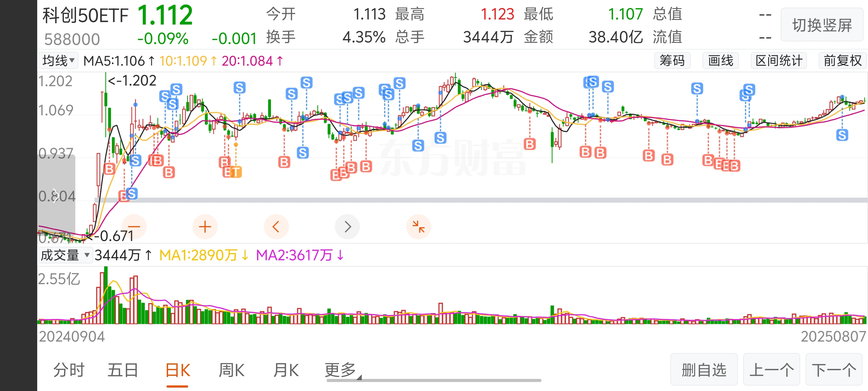Click the S marker below the final candles
The image size is (868, 391).
[842, 135]
